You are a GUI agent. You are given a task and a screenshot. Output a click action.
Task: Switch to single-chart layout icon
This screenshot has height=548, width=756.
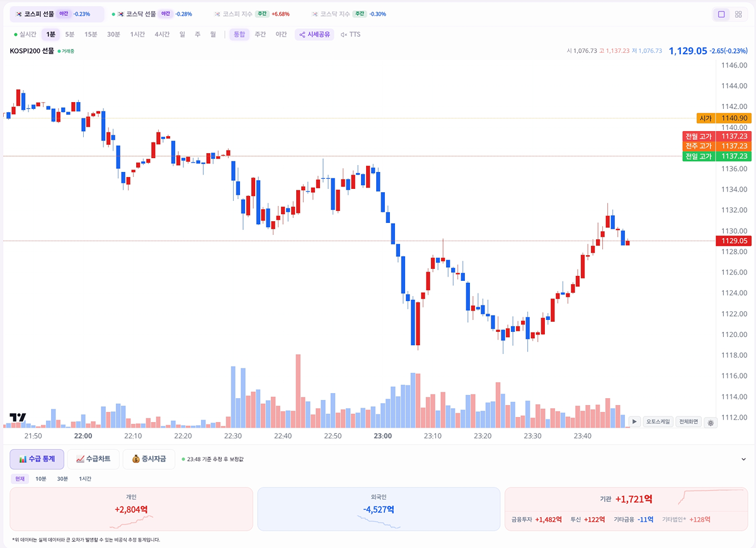click(x=721, y=14)
